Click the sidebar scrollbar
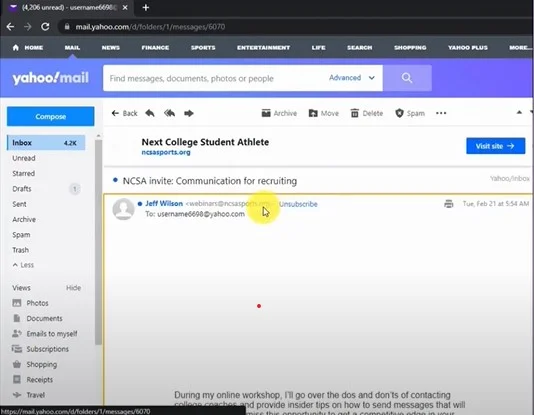The image size is (534, 415). pos(98,242)
